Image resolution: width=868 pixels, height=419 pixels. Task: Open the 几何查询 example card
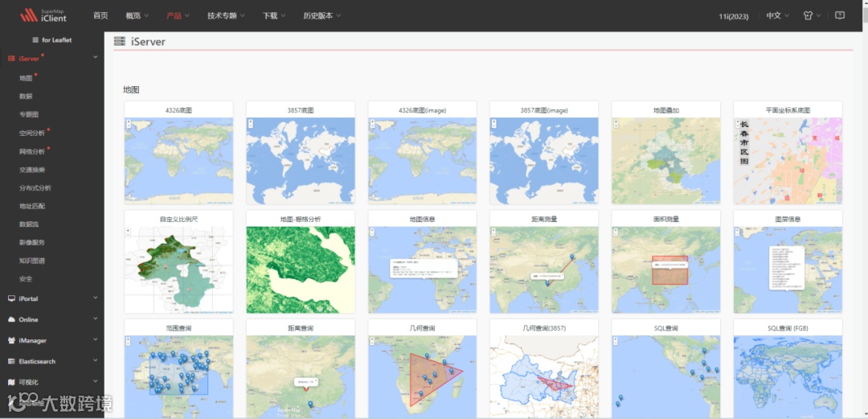click(x=423, y=369)
